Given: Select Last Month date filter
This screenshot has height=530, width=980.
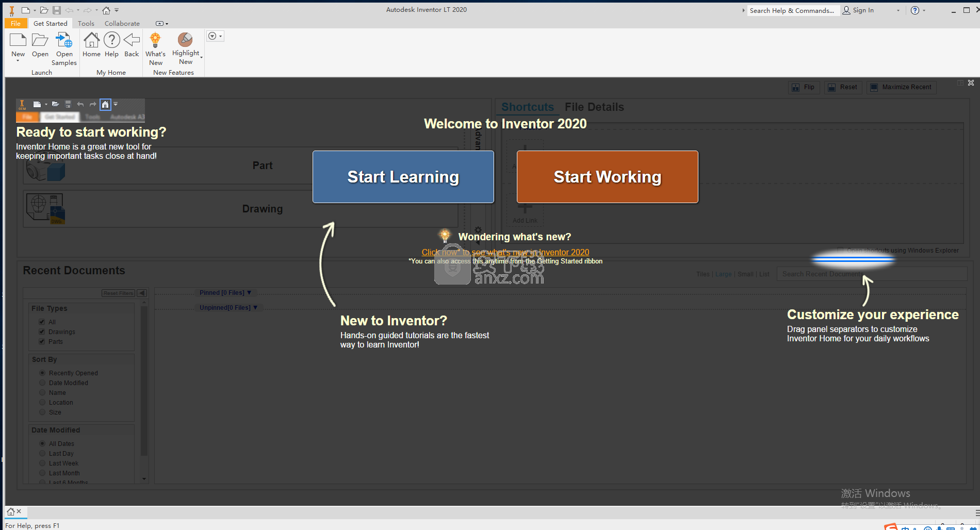Looking at the screenshot, I should pyautogui.click(x=42, y=473).
